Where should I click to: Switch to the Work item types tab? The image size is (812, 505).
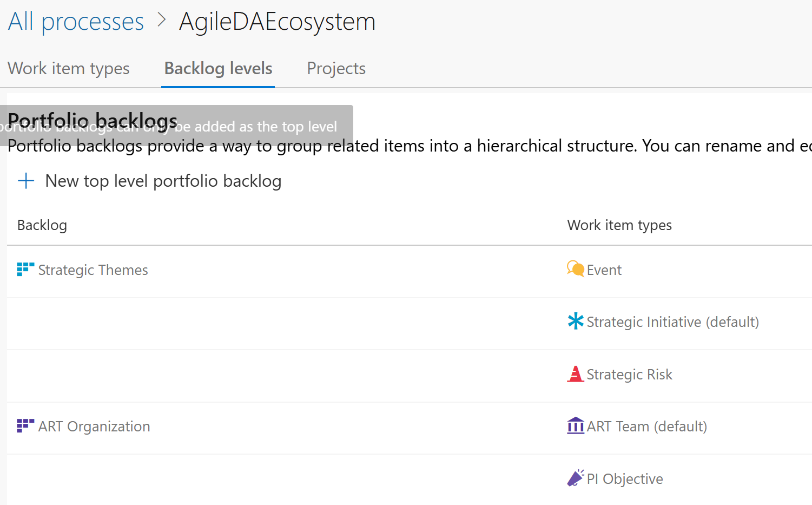click(x=69, y=69)
